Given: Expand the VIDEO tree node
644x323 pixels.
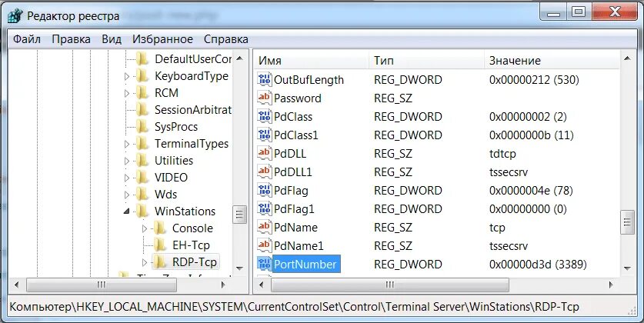Looking at the screenshot, I should click(x=127, y=178).
